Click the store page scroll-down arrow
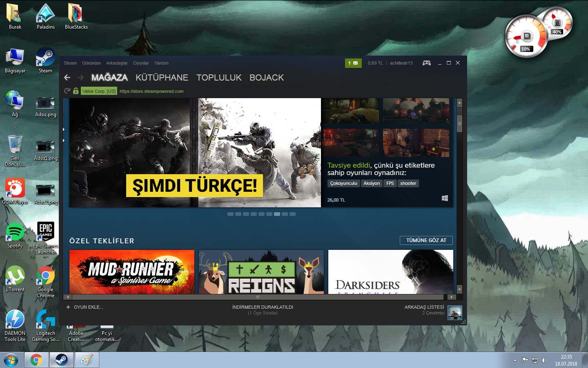Image resolution: width=588 pixels, height=368 pixels. [459, 289]
